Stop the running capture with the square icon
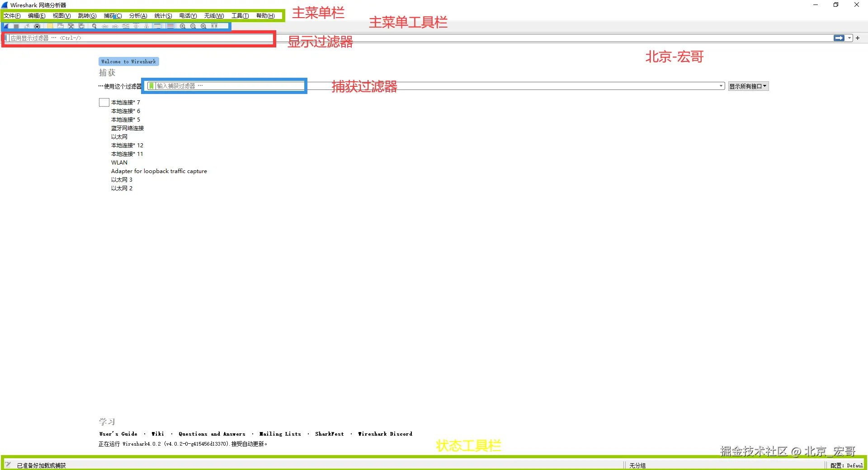 pos(16,26)
